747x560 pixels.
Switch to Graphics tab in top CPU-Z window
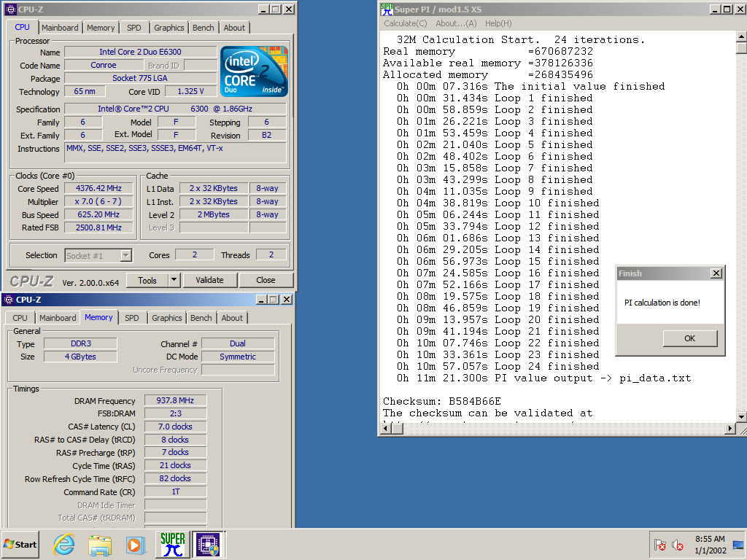[169, 28]
